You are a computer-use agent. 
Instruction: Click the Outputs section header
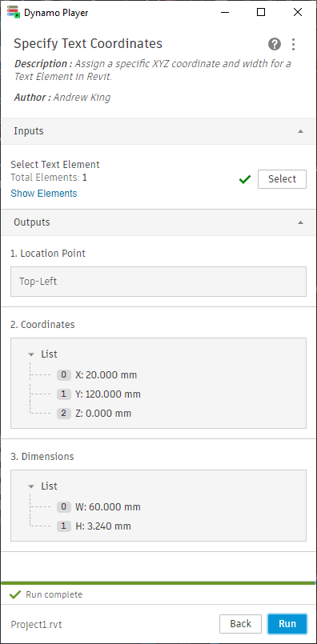158,222
